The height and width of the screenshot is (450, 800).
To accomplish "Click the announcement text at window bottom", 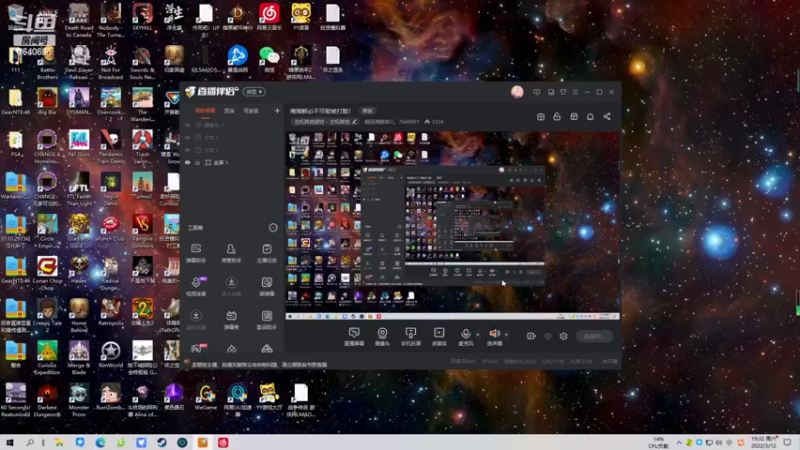I will [x=259, y=365].
